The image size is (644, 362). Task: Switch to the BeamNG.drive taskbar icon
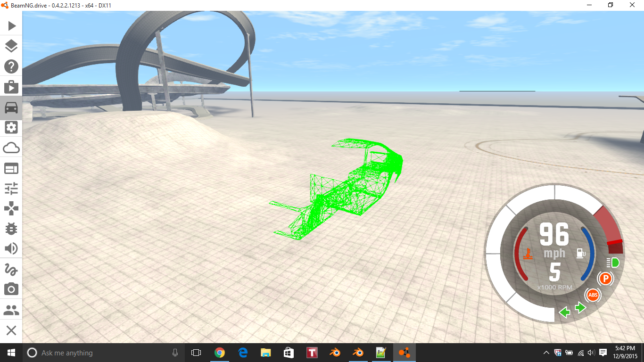click(404, 353)
